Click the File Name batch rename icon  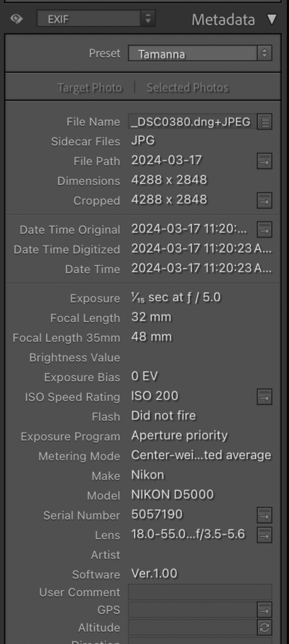coord(264,122)
